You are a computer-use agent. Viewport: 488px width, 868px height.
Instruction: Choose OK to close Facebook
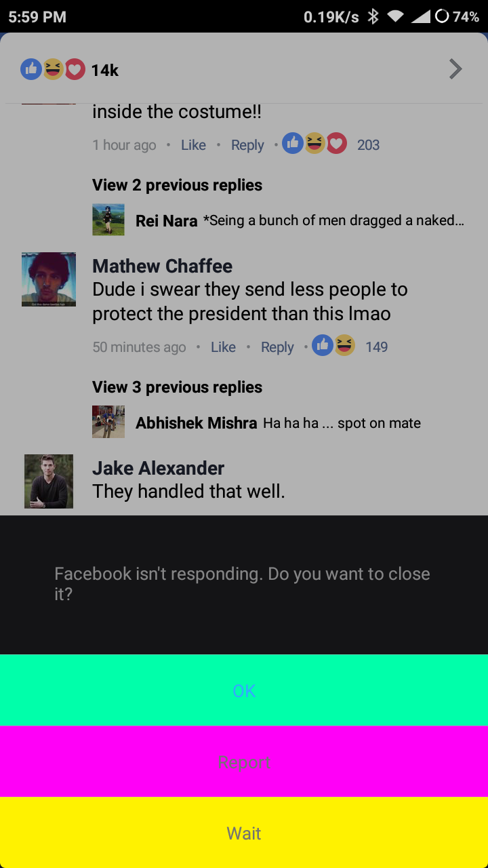click(x=244, y=690)
